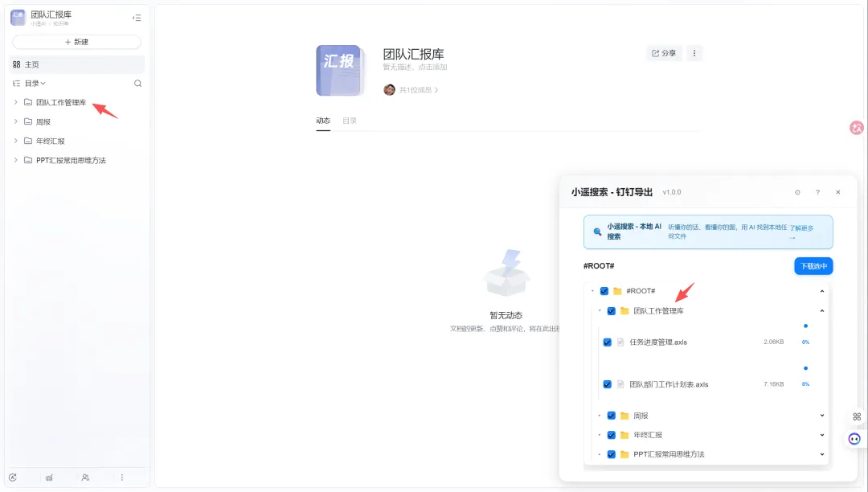868x492 pixels.
Task: Open the 了解更多 link in banner
Action: (x=801, y=232)
